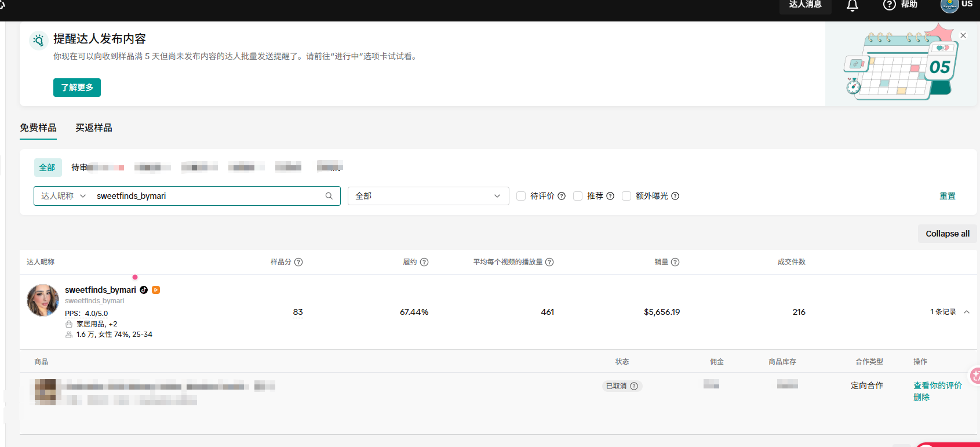
Task: Open the 达人昵称 search type dropdown
Action: [x=63, y=196]
